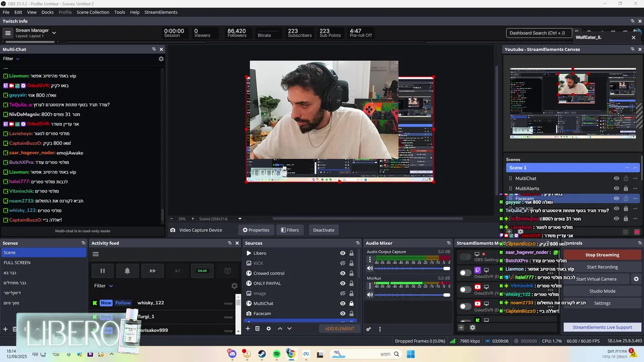Adjust Audio Output Capture volume slider
The width and height of the screenshot is (644, 362).
click(x=412, y=268)
